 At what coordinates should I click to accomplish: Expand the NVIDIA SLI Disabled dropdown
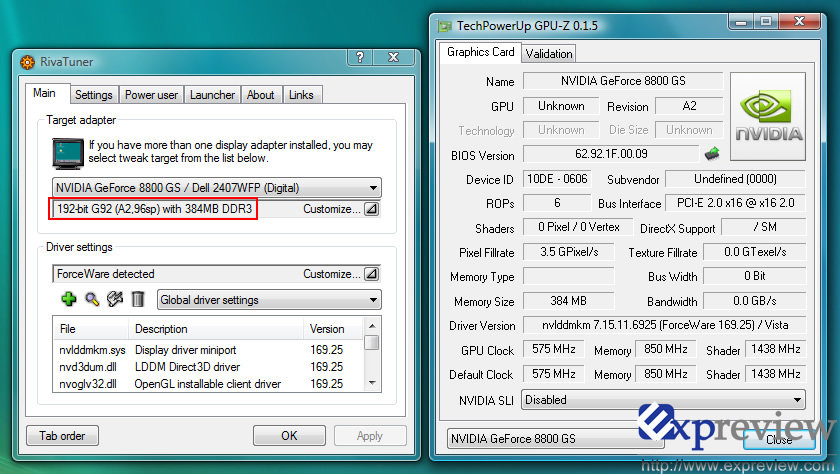click(663, 400)
